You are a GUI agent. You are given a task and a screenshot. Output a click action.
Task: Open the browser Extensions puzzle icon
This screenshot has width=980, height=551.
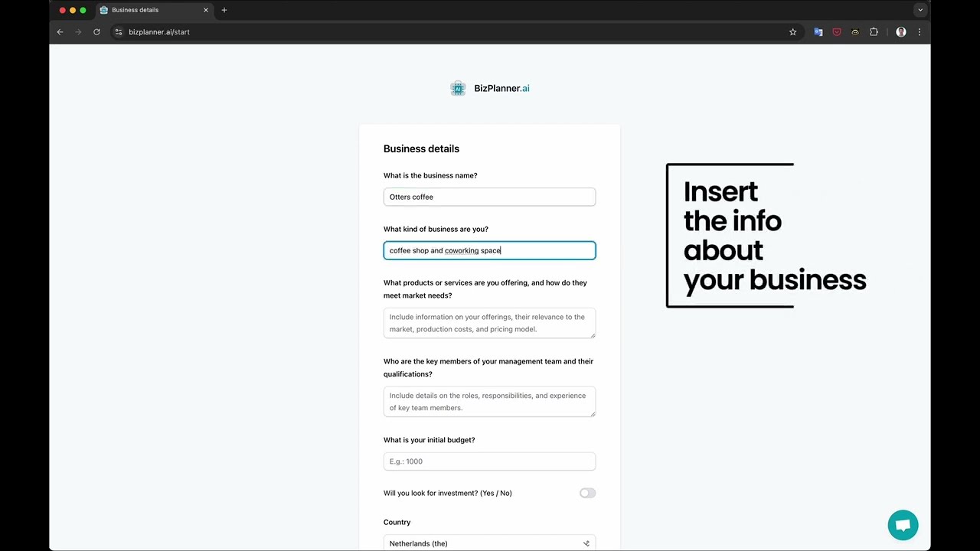pos(874,31)
